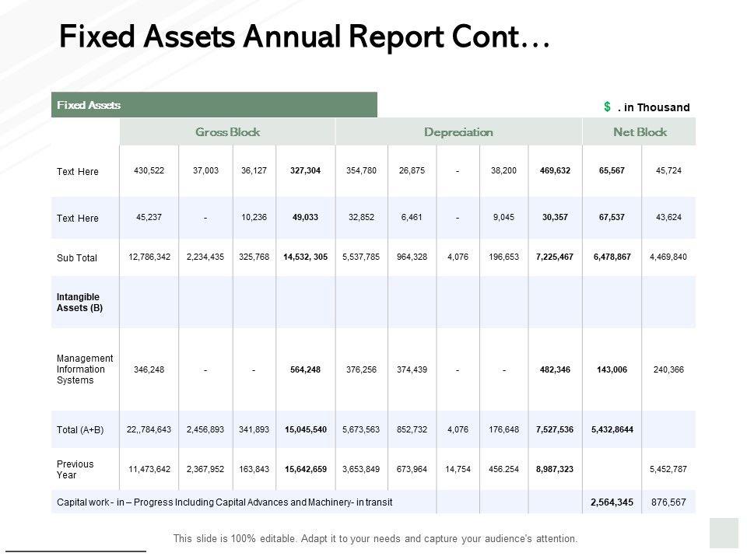Select the Depreciation column header
This screenshot has height=560, width=747.
pos(458,132)
